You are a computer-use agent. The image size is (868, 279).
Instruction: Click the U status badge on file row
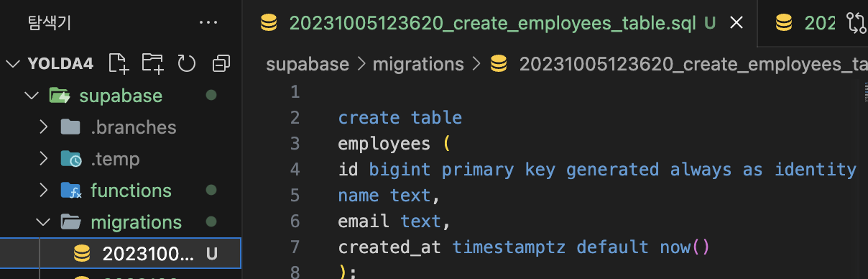click(x=211, y=254)
